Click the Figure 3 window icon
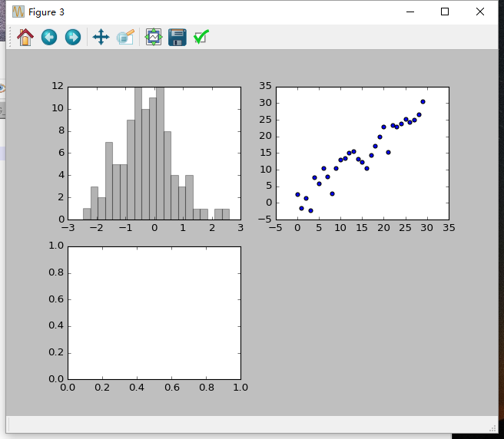The width and height of the screenshot is (504, 439). [18, 12]
